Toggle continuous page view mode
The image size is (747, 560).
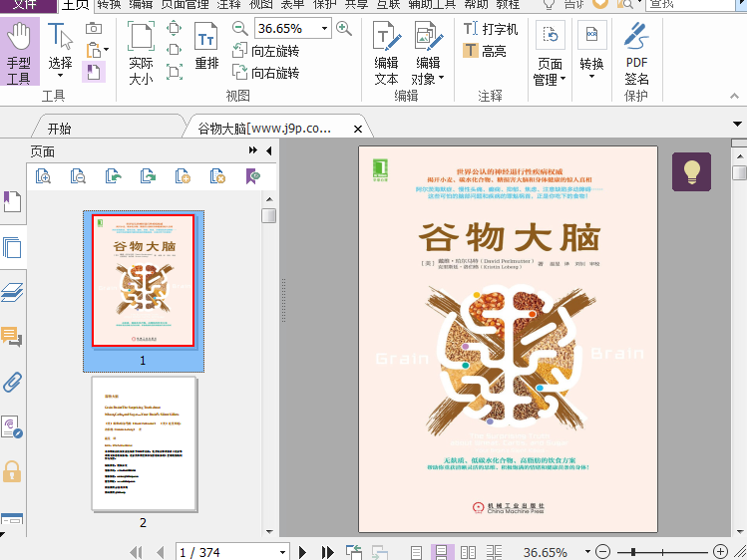point(442,552)
